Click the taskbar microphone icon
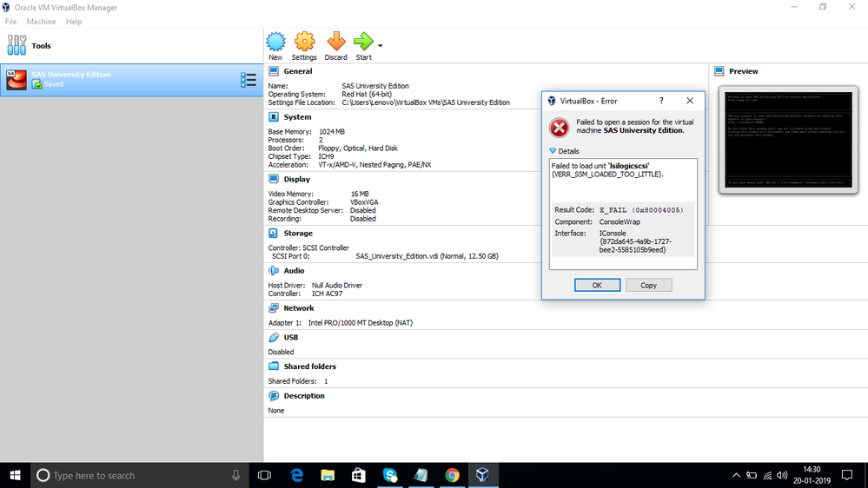The image size is (868, 488). 235,475
